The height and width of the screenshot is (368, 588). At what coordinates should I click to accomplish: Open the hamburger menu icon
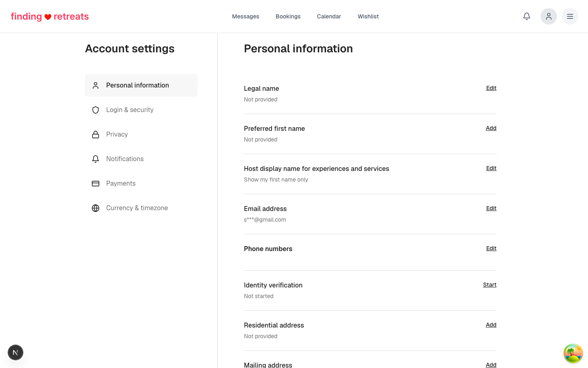(570, 16)
